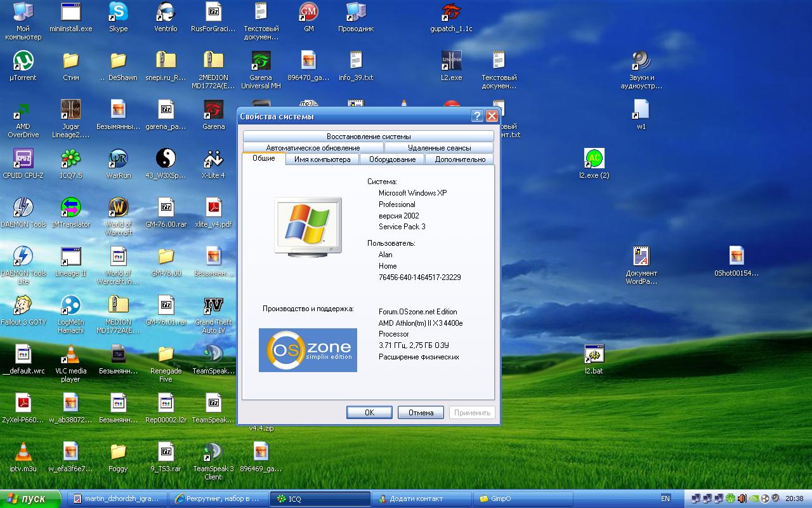The height and width of the screenshot is (508, 812).
Task: Click the Service Pack 3 text
Action: (x=402, y=227)
